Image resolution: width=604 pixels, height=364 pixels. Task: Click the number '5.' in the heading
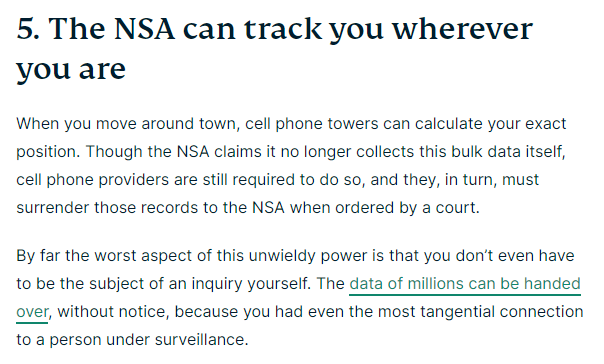[x=28, y=29]
